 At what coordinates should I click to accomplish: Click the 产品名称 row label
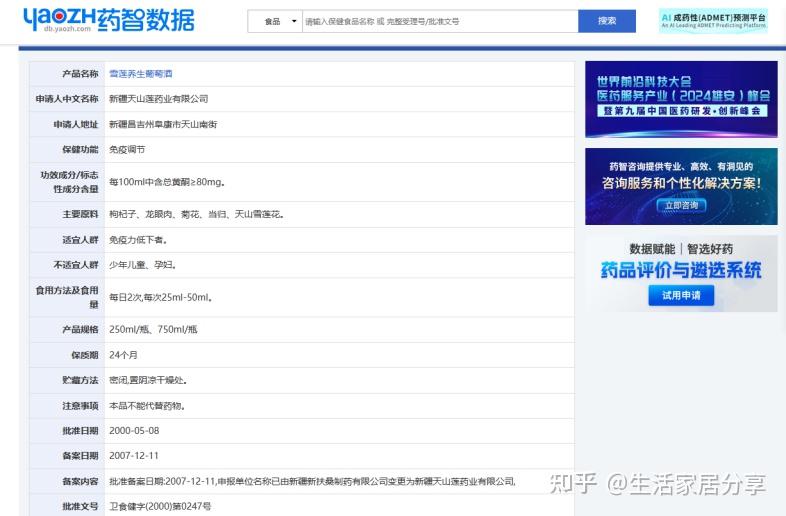pos(80,74)
